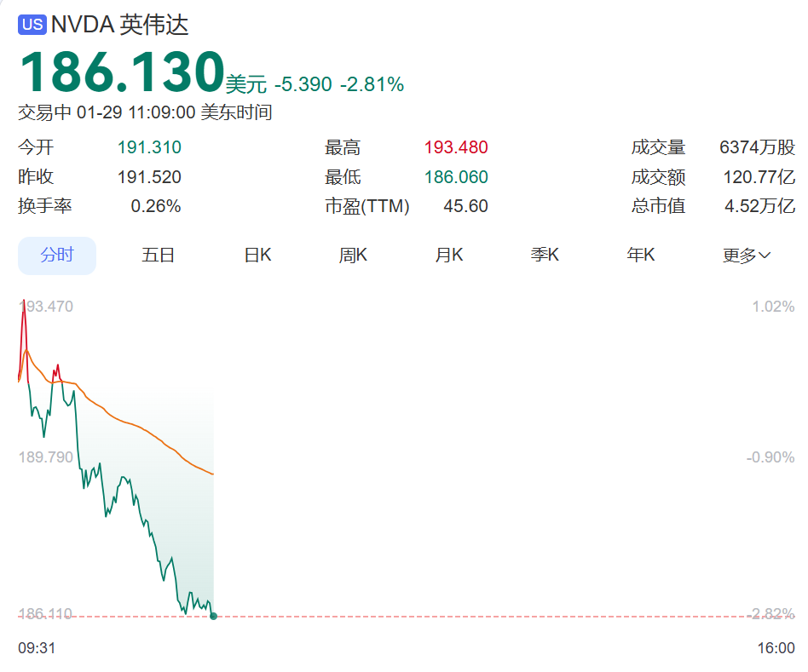Click the 总市值 market cap value
This screenshot has height=672, width=808.
tap(759, 206)
